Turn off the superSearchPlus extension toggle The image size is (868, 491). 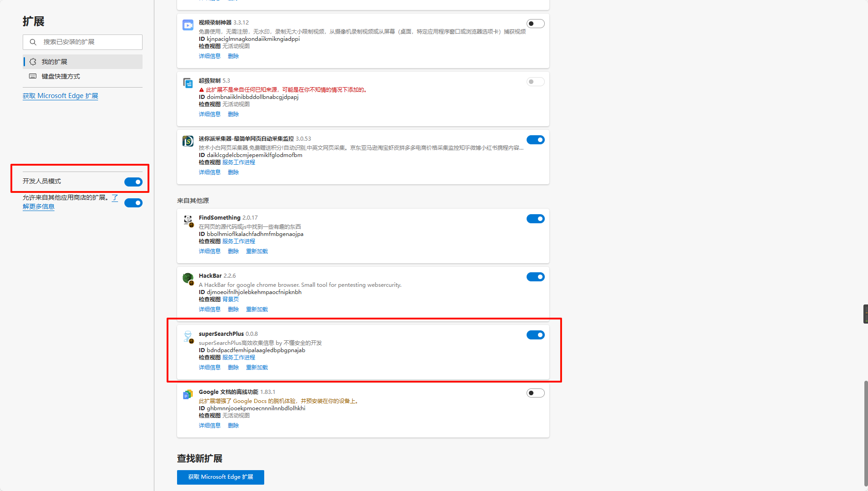tap(535, 335)
